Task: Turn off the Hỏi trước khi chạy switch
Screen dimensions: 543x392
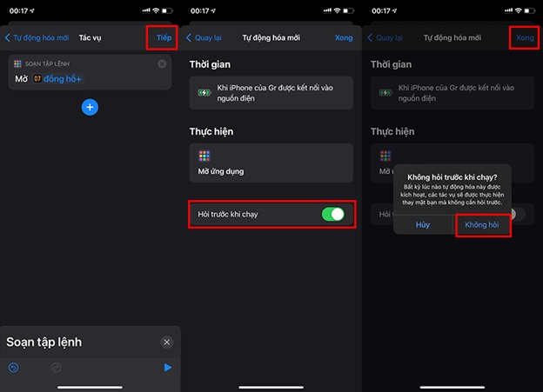Action: click(332, 214)
